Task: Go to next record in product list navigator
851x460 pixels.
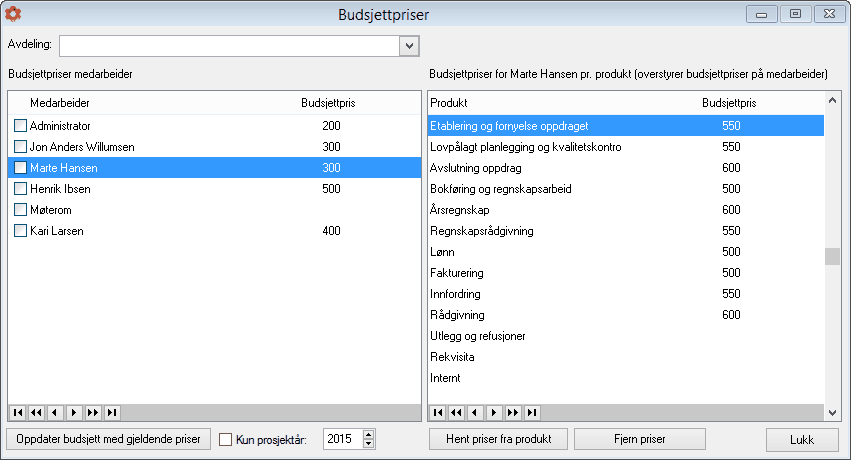Action: 494,412
